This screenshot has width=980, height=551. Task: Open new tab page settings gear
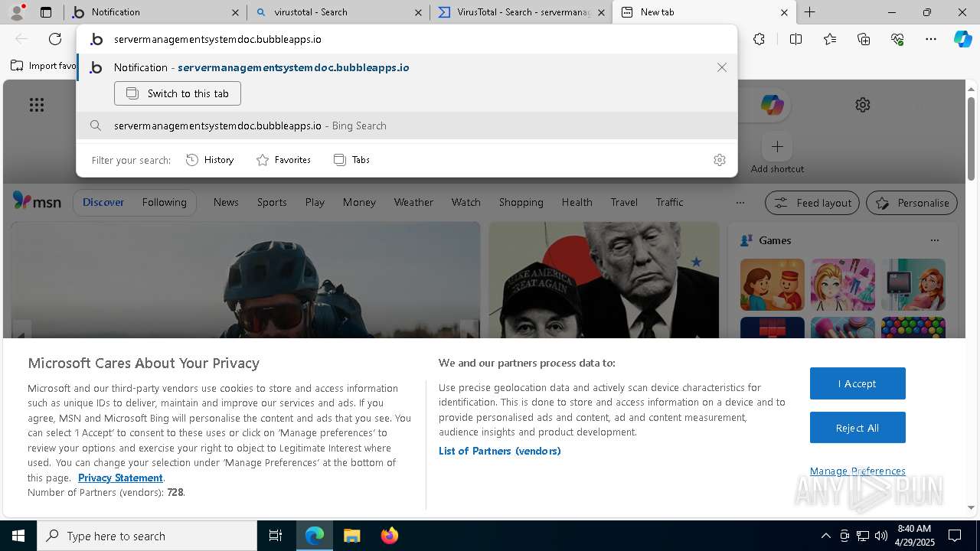point(863,105)
